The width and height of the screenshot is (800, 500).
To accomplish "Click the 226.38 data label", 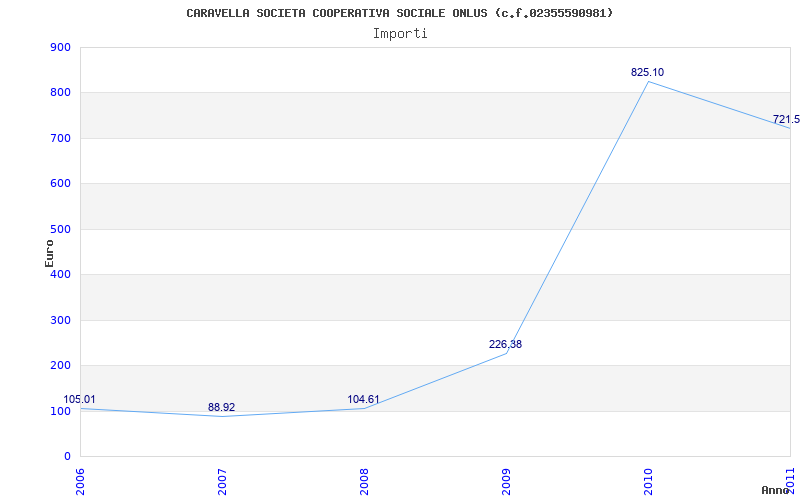I will tap(505, 344).
